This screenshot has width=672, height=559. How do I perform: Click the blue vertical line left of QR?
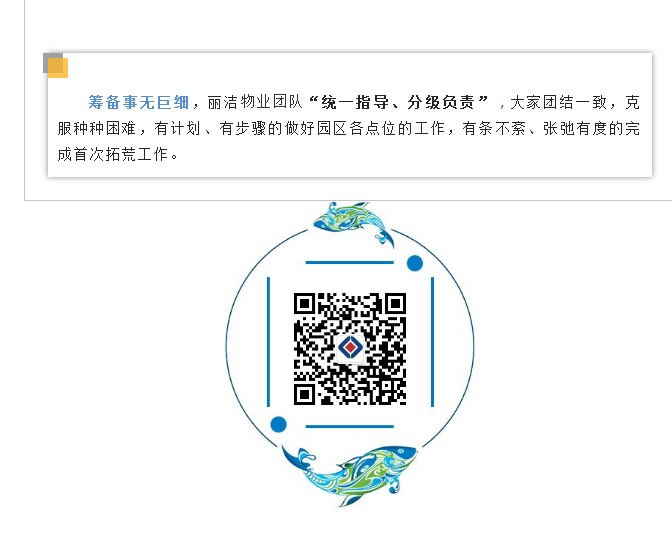268,342
